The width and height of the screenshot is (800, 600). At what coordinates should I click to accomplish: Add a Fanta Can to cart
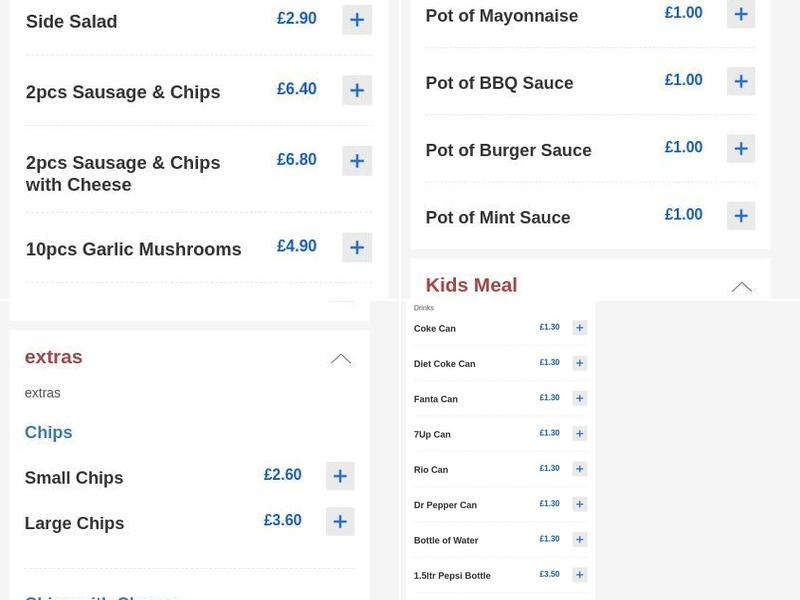point(579,398)
